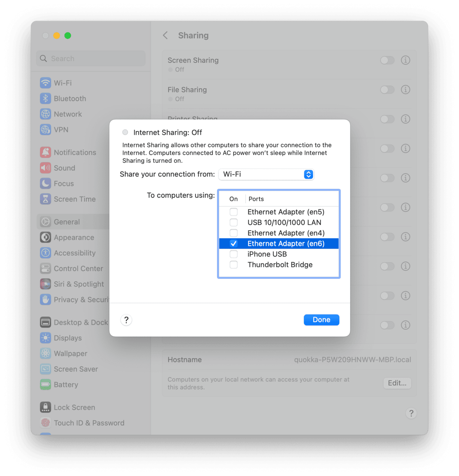Click the Edit... hostname button
The width and height of the screenshot is (459, 476).
397,383
